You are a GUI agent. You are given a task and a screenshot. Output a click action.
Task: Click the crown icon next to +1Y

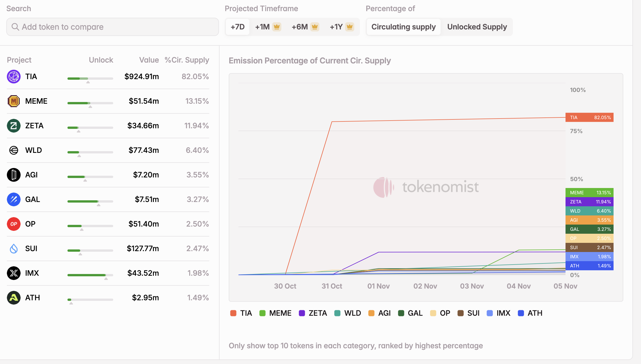(x=350, y=27)
